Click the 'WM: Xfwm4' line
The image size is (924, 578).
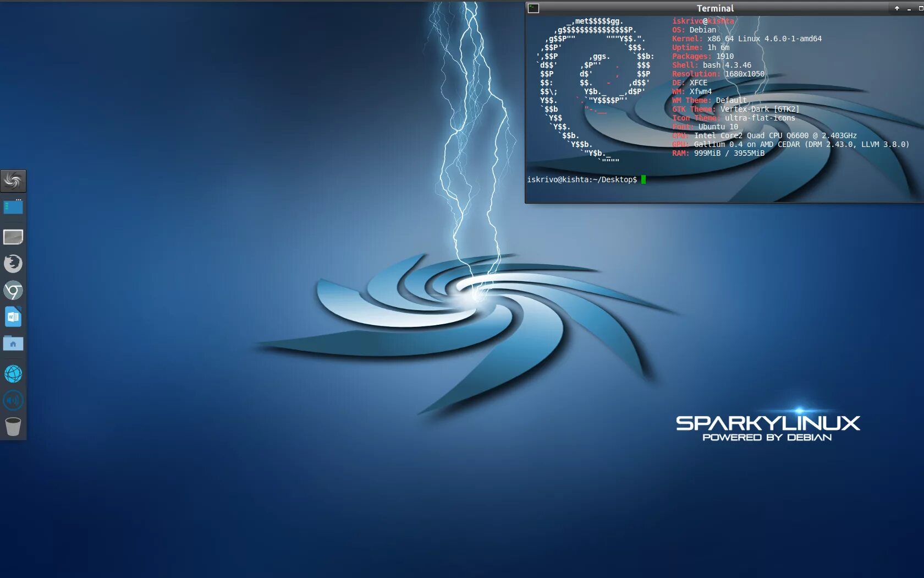click(692, 91)
